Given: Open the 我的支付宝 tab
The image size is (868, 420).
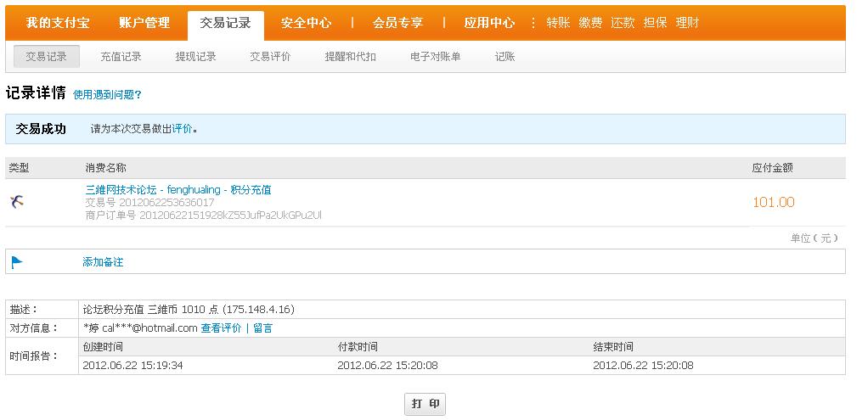Looking at the screenshot, I should point(58,23).
